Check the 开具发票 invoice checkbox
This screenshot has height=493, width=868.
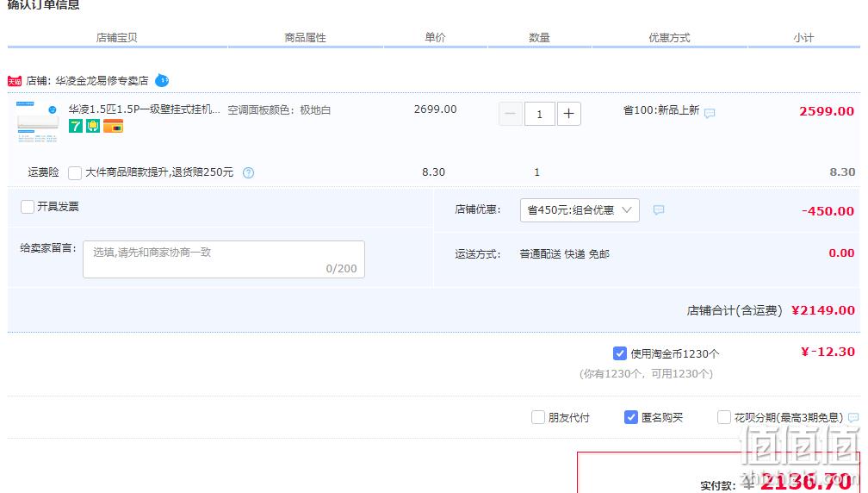coord(28,207)
